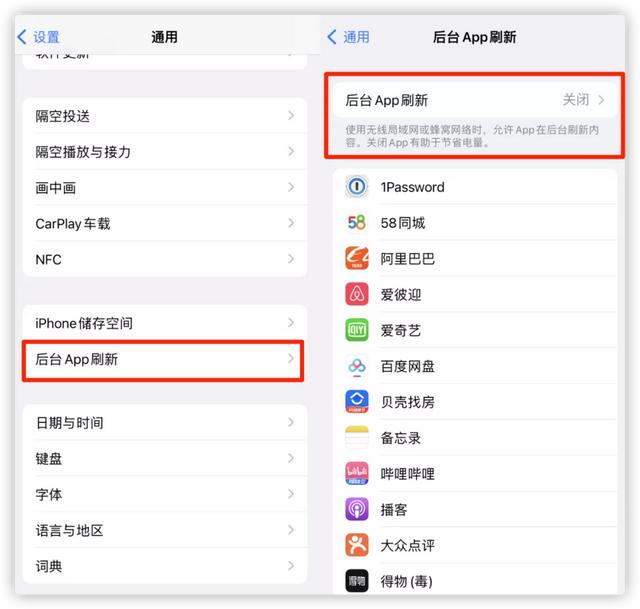The image size is (640, 609).
Task: Tap the 1Password app icon
Action: [x=357, y=187]
